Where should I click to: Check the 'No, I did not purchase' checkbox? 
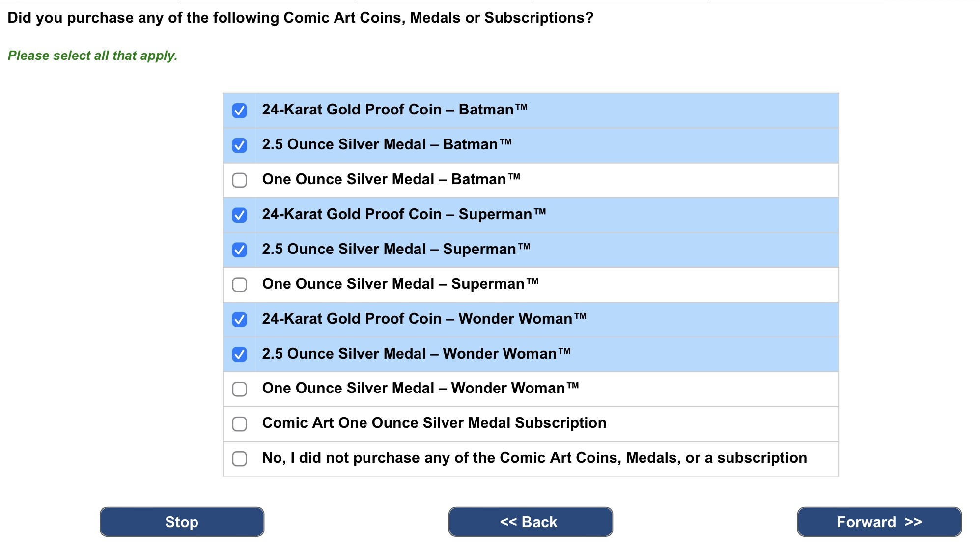tap(239, 459)
